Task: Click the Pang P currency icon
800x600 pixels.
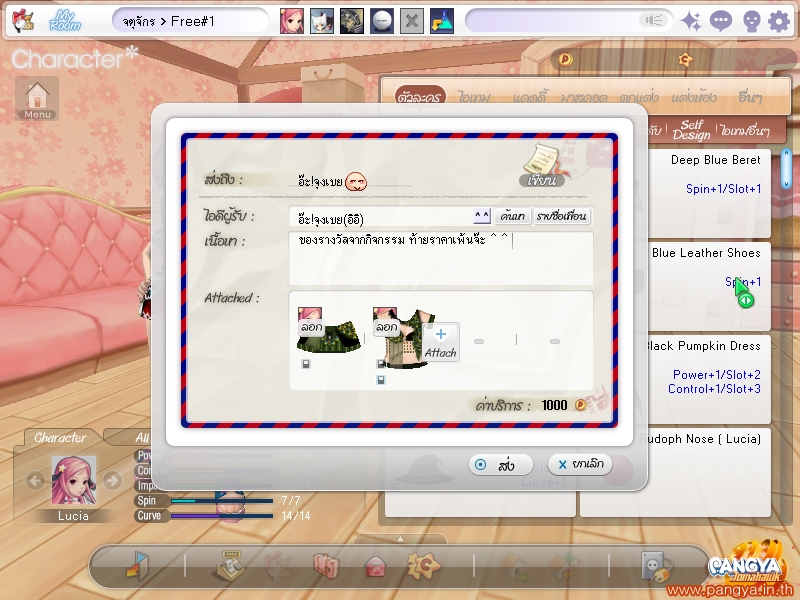Action: click(565, 59)
